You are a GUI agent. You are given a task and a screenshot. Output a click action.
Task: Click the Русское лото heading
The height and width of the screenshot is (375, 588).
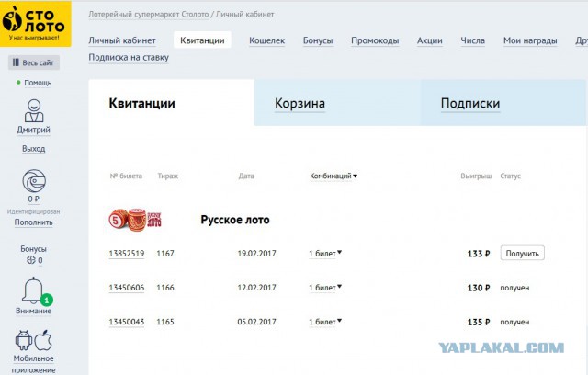[235, 220]
